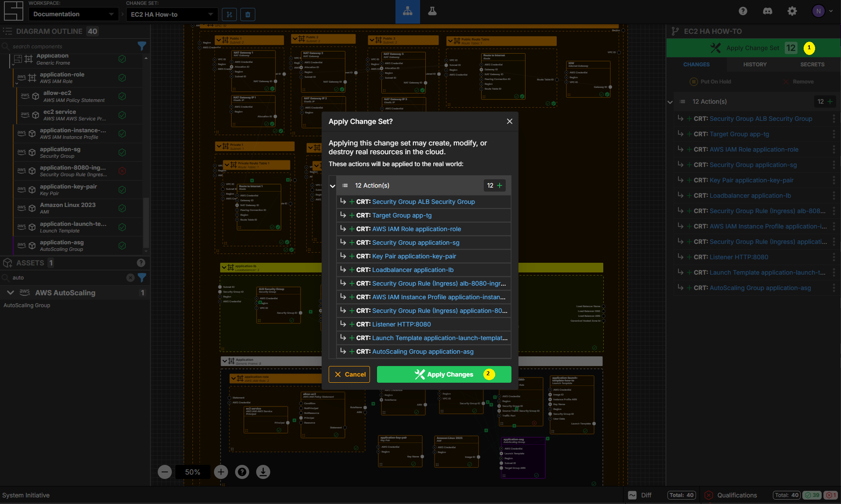Switch to the Secrets tab
841x504 pixels.
(x=812, y=64)
